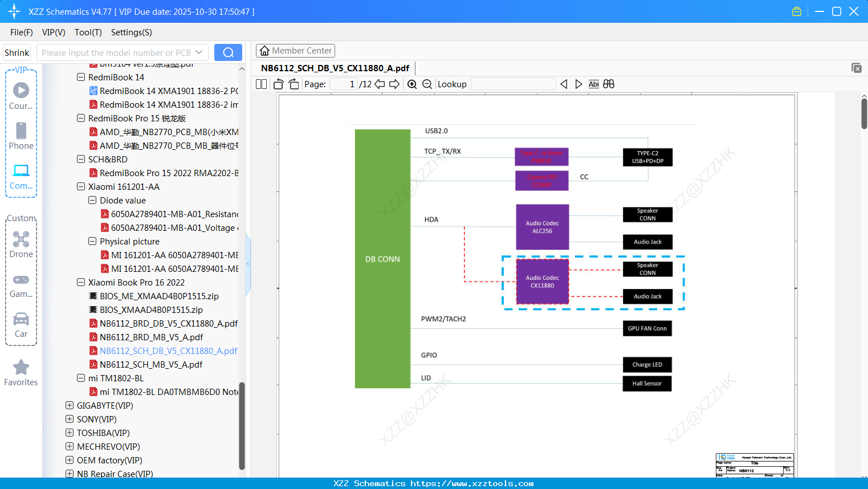Rotate the page counterclockwise
This screenshot has width=868, height=489.
279,84
